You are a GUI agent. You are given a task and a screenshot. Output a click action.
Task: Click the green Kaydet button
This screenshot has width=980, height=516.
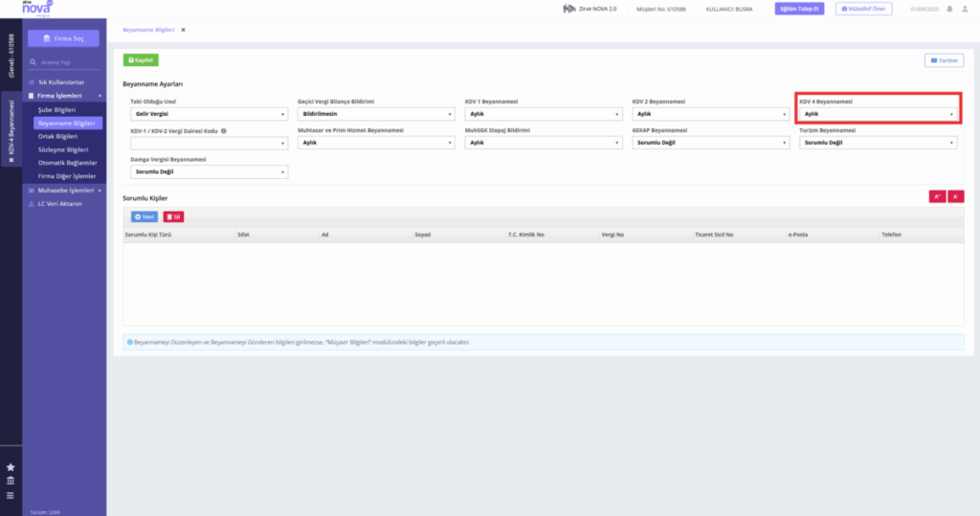point(141,60)
